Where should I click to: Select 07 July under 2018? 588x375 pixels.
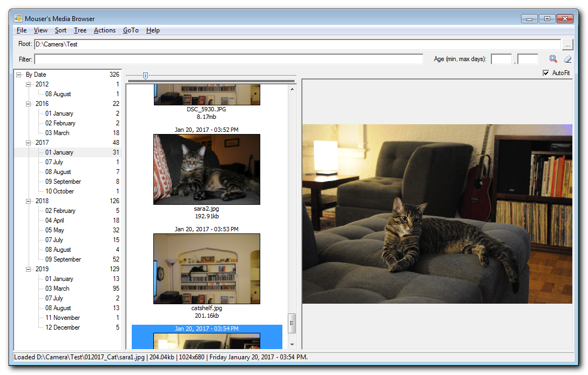tap(54, 240)
